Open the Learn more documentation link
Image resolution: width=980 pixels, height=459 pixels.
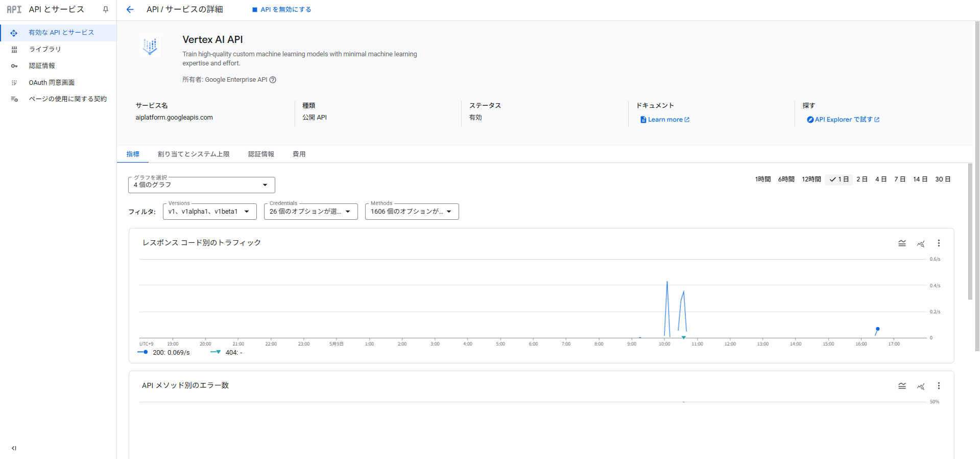pyautogui.click(x=665, y=120)
